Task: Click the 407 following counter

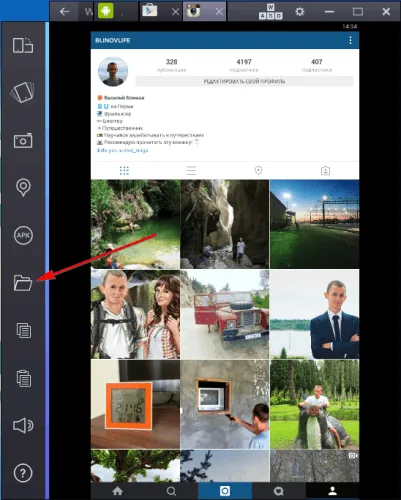Action: pos(317,65)
